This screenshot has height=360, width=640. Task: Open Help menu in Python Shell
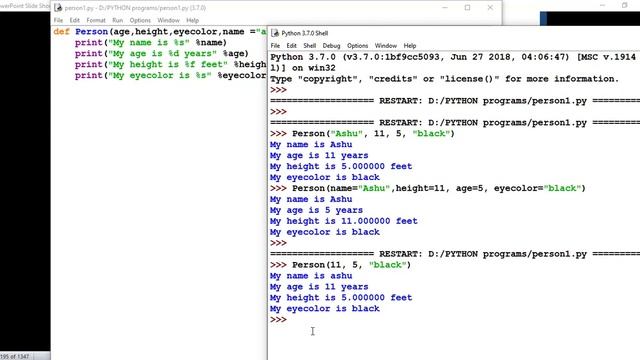[x=410, y=46]
